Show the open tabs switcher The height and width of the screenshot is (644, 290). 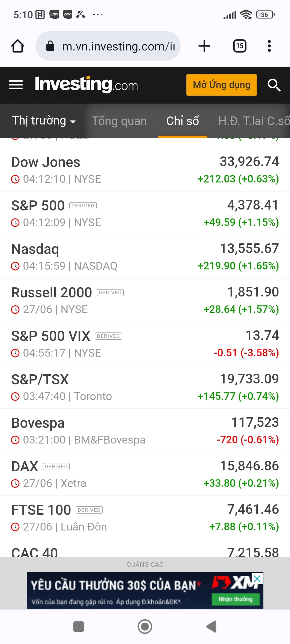click(240, 46)
